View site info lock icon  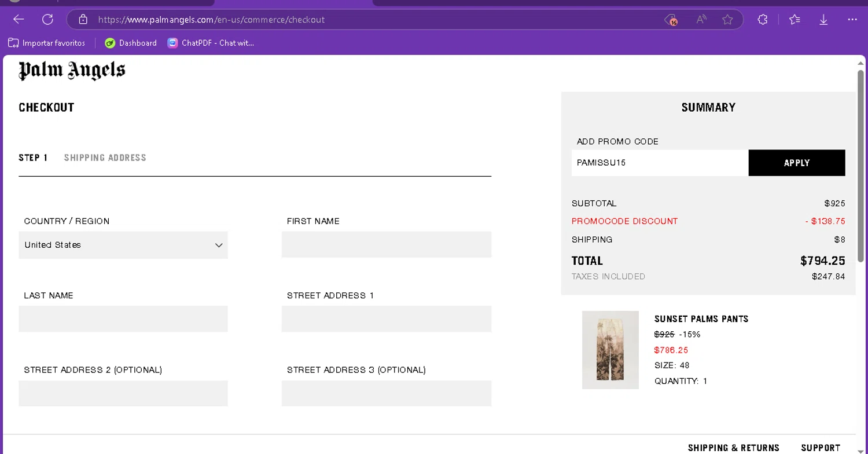[83, 20]
